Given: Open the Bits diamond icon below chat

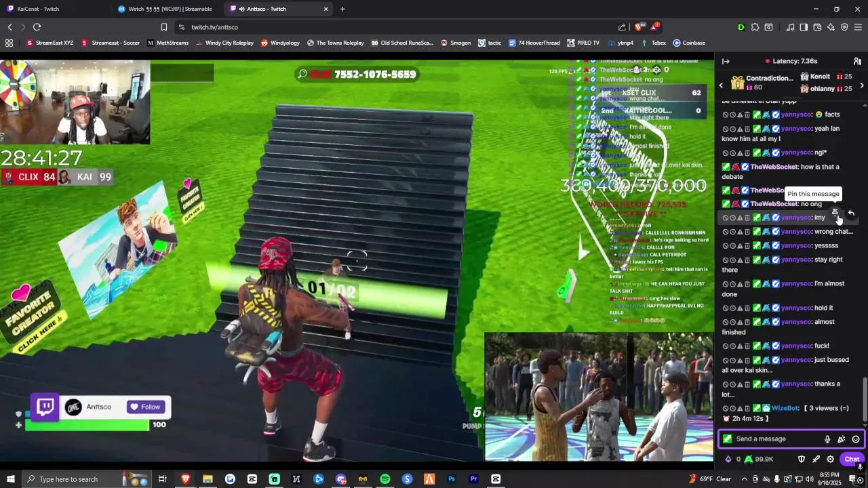Looking at the screenshot, I should pos(728,459).
